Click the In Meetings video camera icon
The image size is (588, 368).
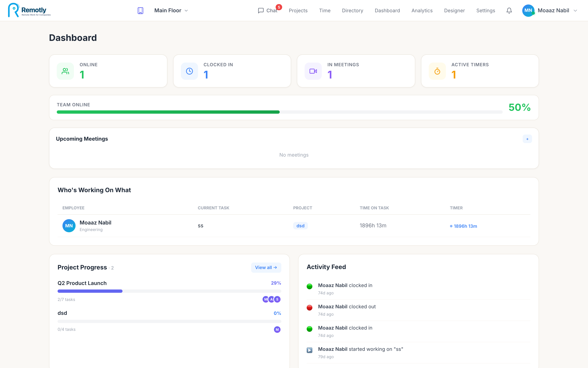pyautogui.click(x=313, y=71)
